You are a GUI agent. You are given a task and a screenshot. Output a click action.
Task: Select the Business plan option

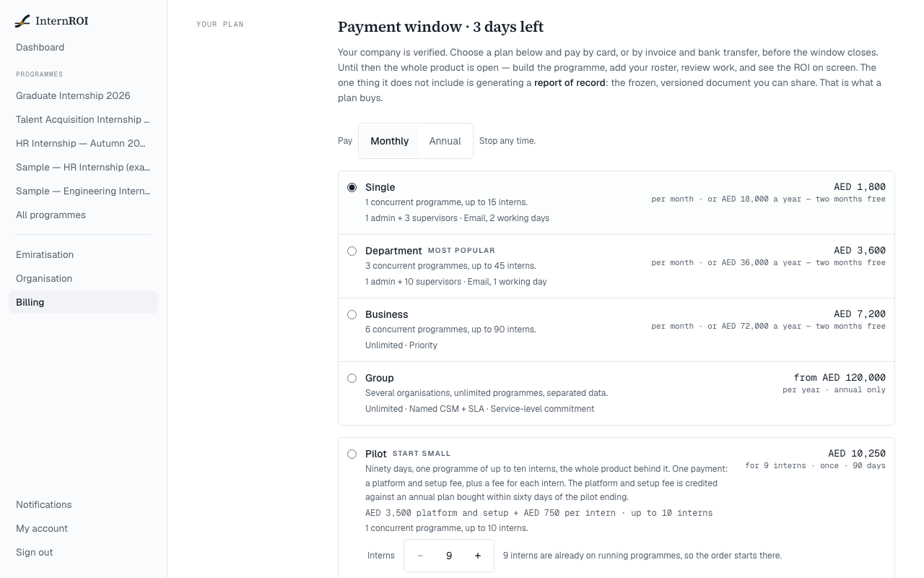[352, 314]
